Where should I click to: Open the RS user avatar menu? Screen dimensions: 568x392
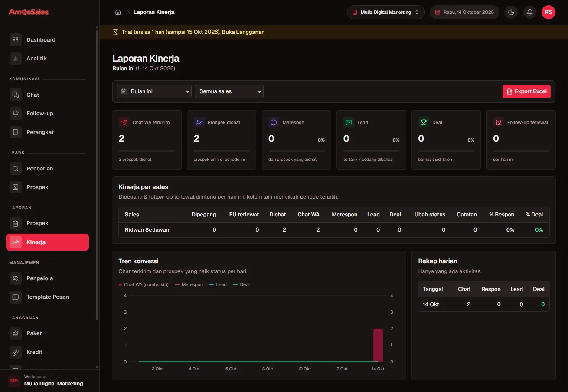pos(548,12)
